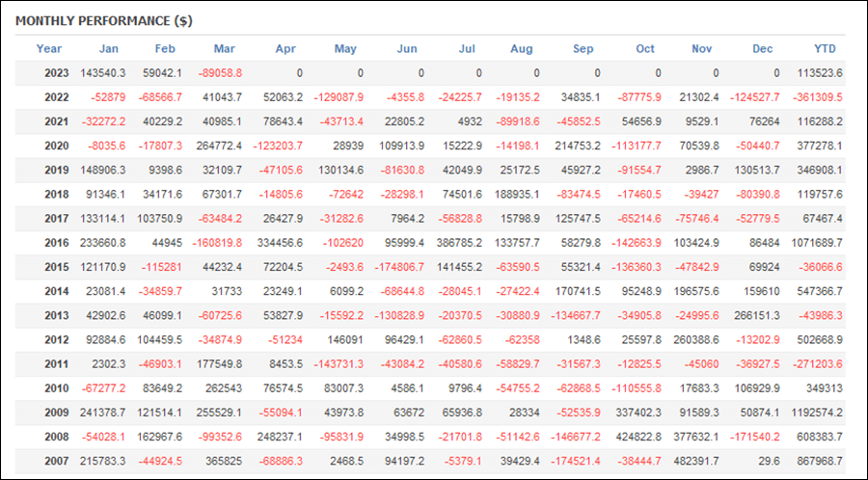Viewport: 868px width, 480px height.
Task: Click March 2020 value 264772.4
Action: tap(219, 146)
